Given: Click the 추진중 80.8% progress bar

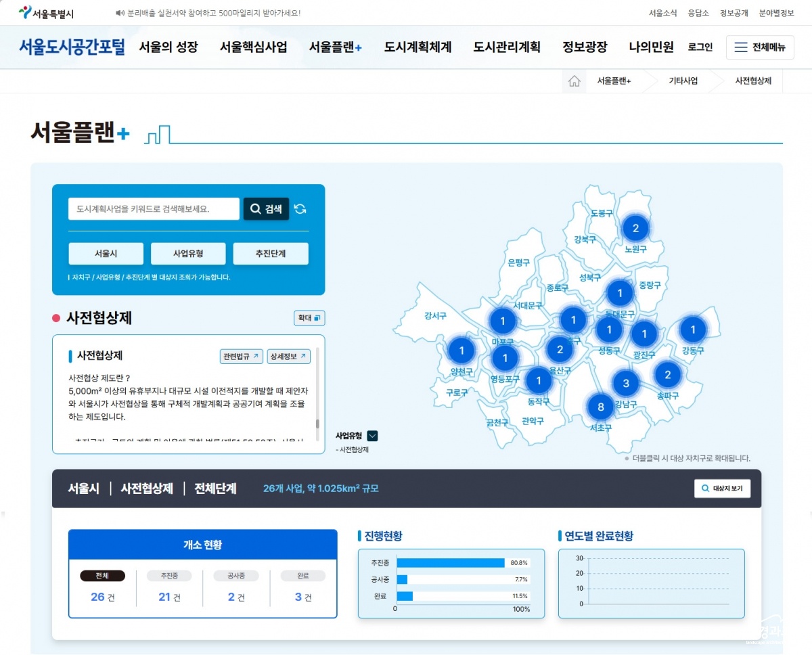Looking at the screenshot, I should (x=451, y=563).
